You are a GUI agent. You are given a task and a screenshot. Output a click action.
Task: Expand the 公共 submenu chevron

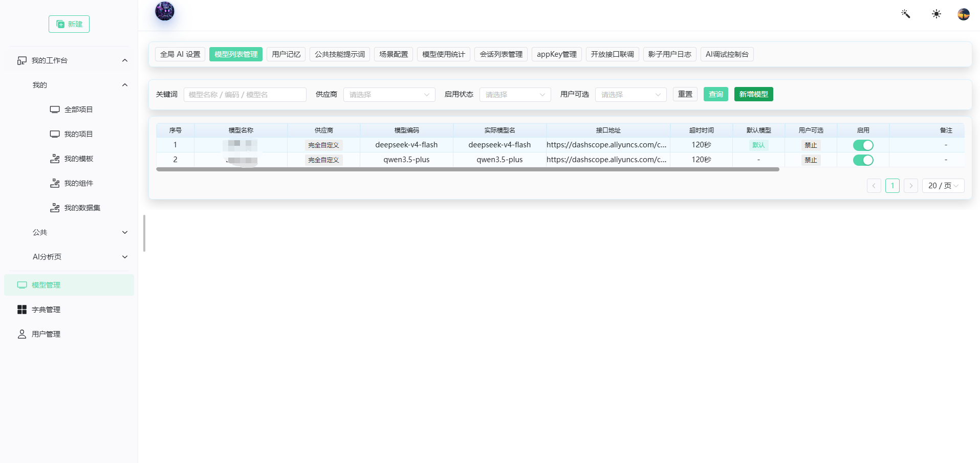pos(124,232)
